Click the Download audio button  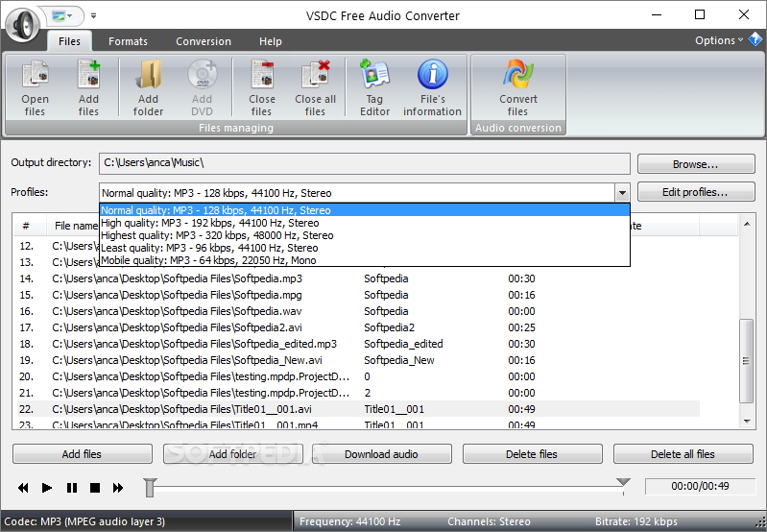(x=381, y=454)
